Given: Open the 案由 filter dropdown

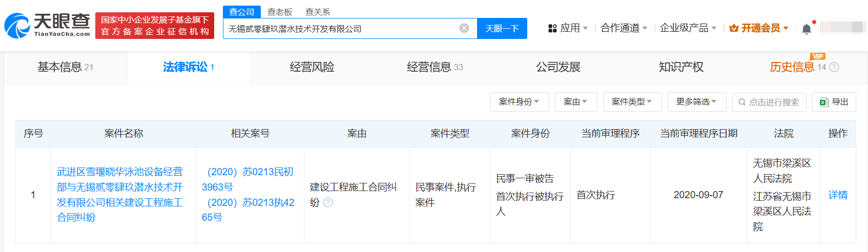Looking at the screenshot, I should (575, 102).
